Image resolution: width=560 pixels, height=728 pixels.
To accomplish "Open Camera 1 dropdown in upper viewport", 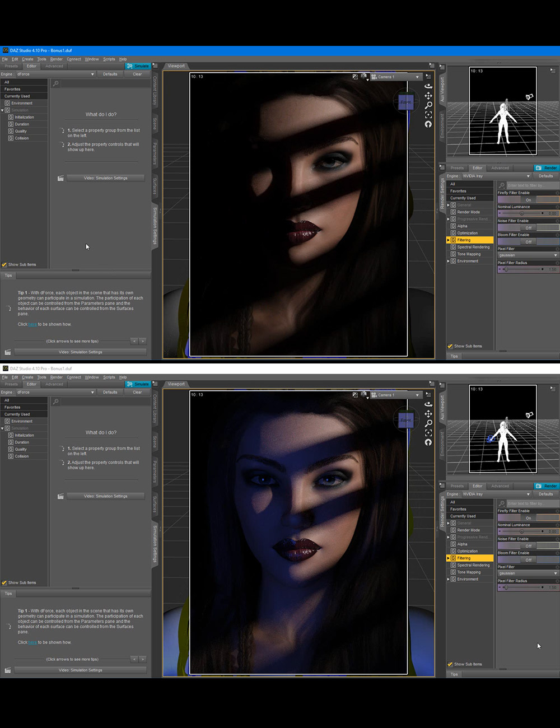I will (x=395, y=77).
